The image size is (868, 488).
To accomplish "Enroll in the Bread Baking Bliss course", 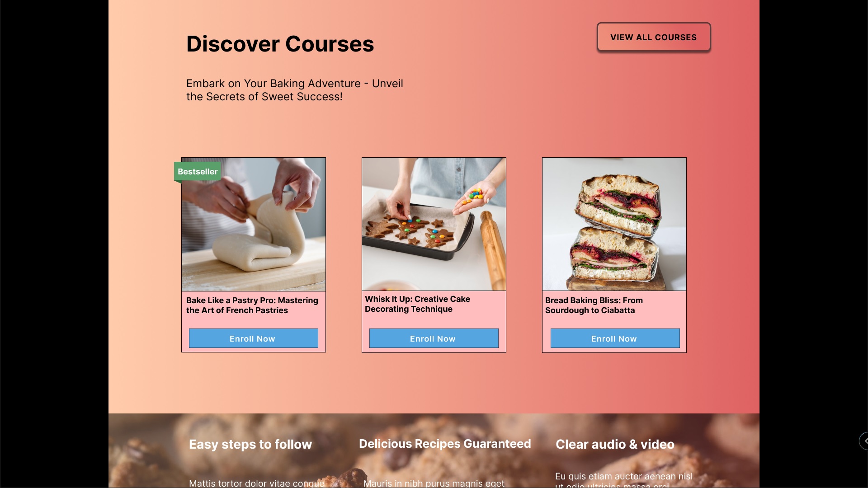I will (x=615, y=338).
